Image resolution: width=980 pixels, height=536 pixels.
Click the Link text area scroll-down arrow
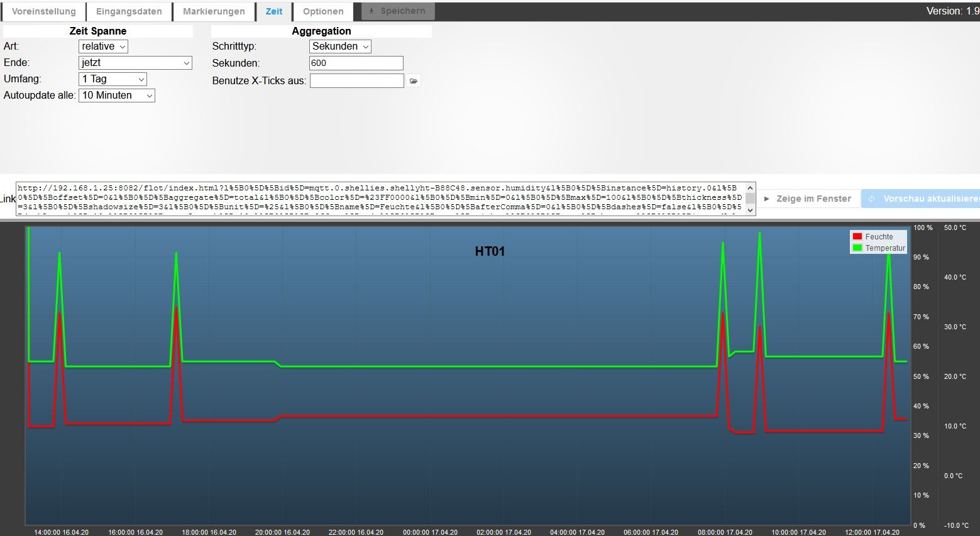click(750, 211)
